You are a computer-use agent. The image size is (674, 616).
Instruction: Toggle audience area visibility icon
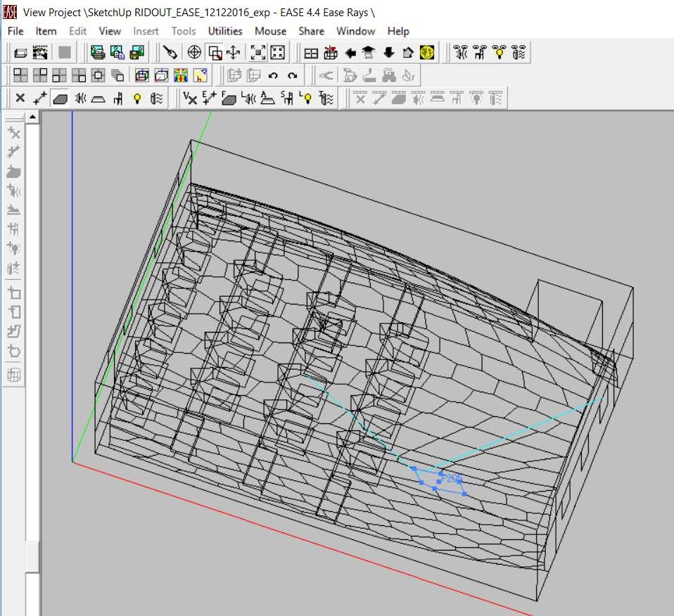(98, 98)
